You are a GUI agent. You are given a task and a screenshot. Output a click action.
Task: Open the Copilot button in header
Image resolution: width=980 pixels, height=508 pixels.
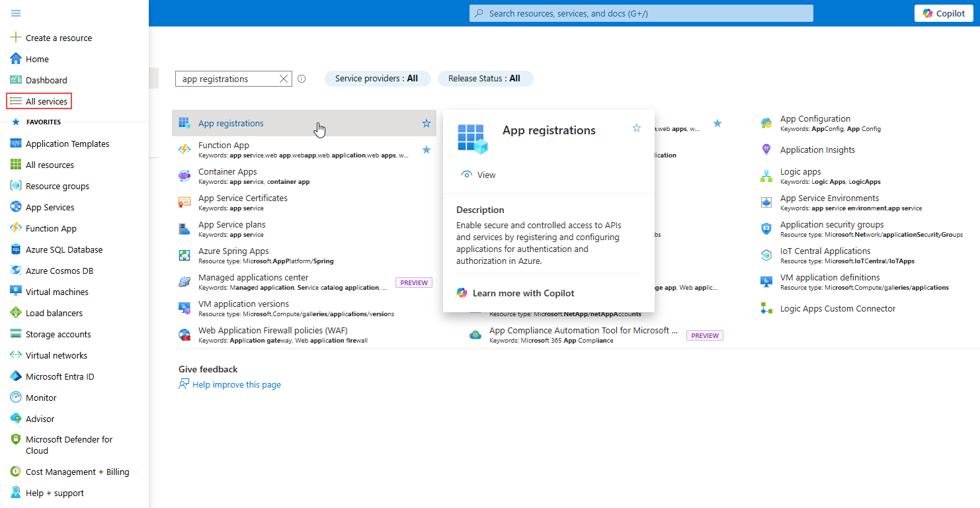point(944,13)
